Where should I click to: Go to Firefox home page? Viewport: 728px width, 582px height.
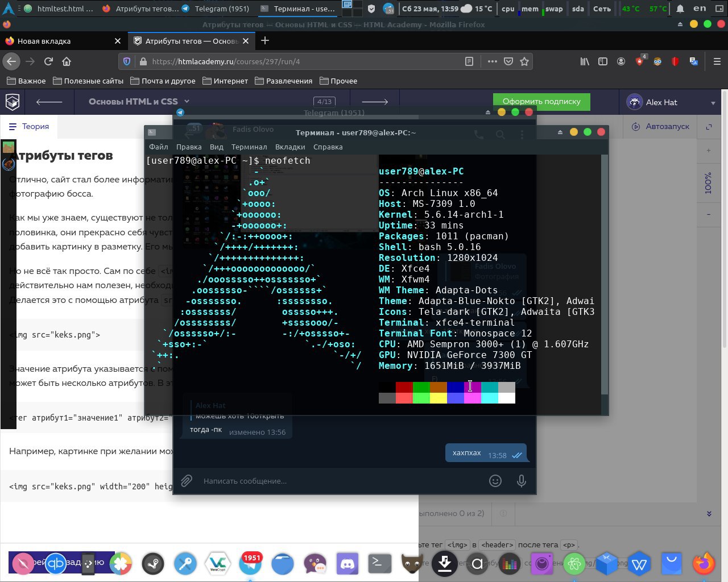[67, 61]
